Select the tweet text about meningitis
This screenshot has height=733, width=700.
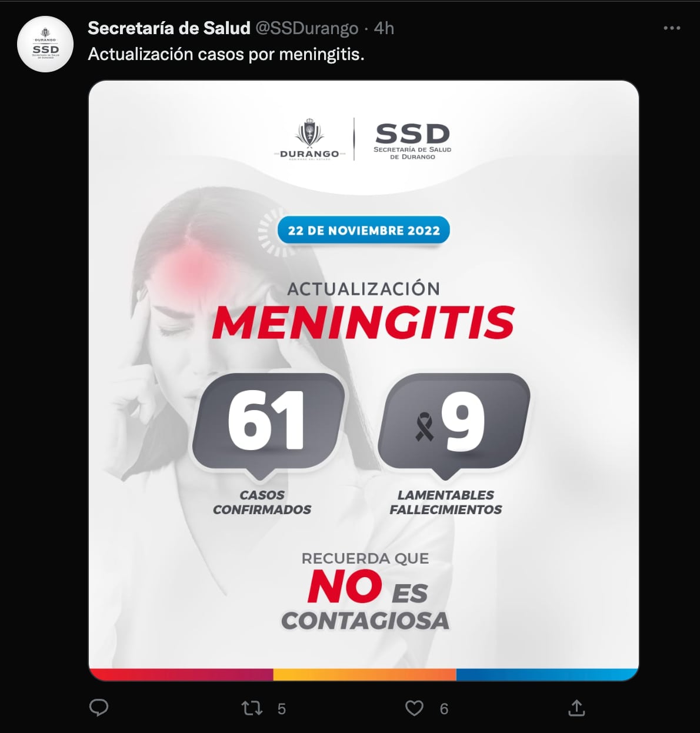coord(226,54)
